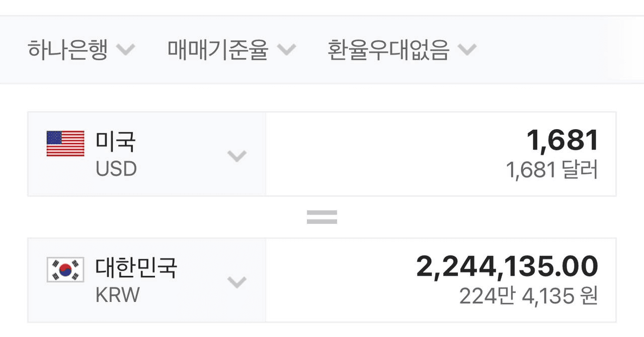Click the chevron next to 매매기준율
Image resolution: width=644 pixels, height=337 pixels.
(287, 50)
